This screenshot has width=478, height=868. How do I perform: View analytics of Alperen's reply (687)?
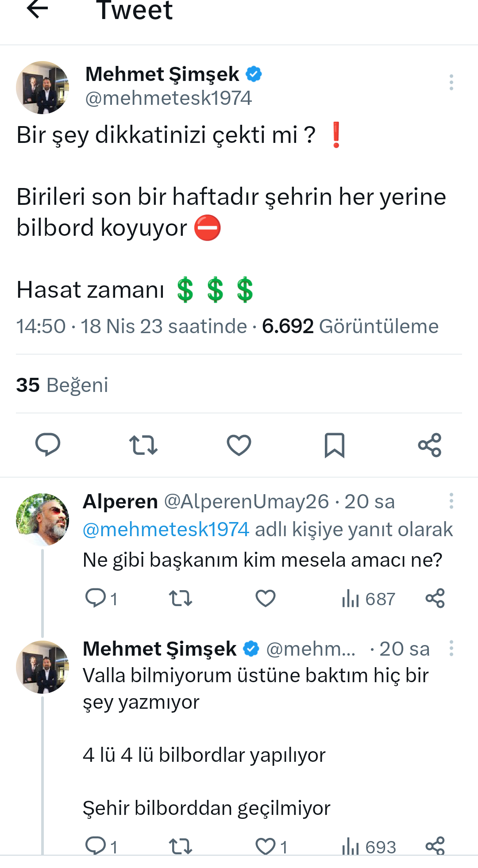[x=368, y=599]
